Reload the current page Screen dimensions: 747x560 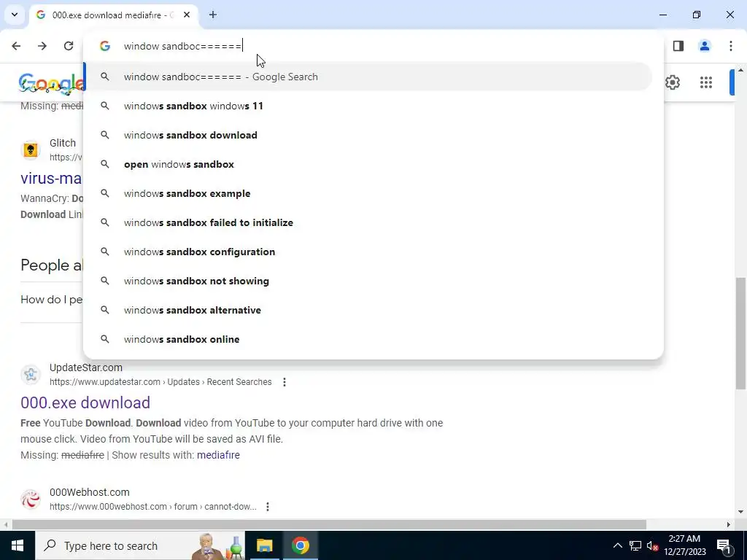68,46
